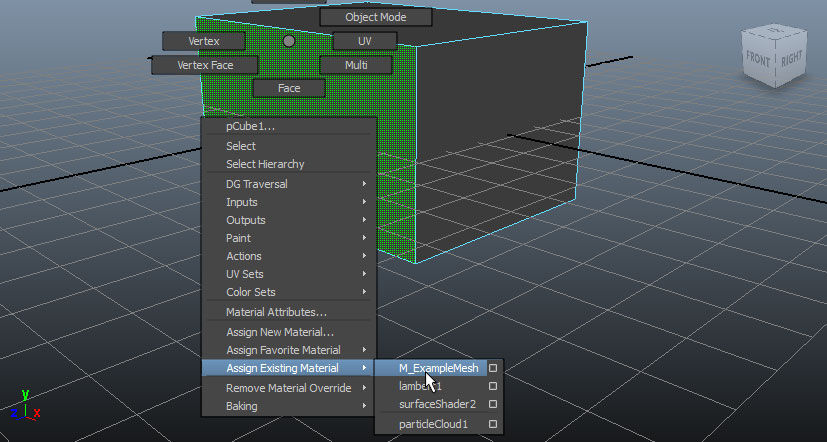Choose Select Hierarchy from context menu
Image resolution: width=827 pixels, height=442 pixels.
[x=265, y=164]
